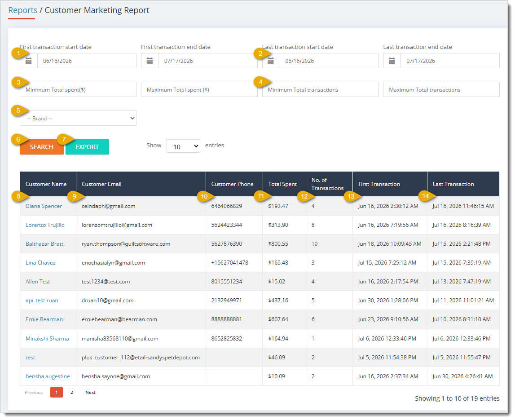Select email bensha.sayone@gmail.com

[x=115, y=376]
